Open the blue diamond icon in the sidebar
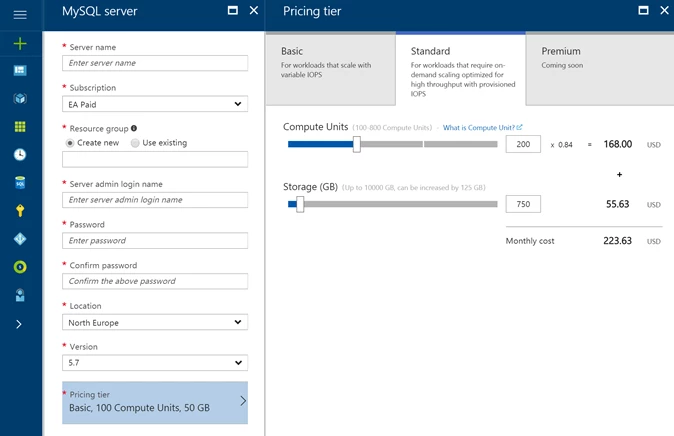Image resolution: width=674 pixels, height=436 pixels. (20, 239)
